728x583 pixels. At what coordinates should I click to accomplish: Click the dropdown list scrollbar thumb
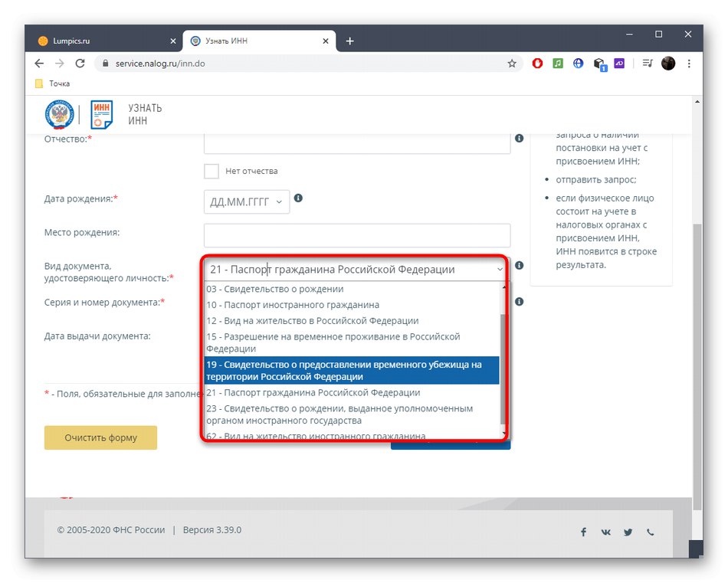(x=503, y=369)
